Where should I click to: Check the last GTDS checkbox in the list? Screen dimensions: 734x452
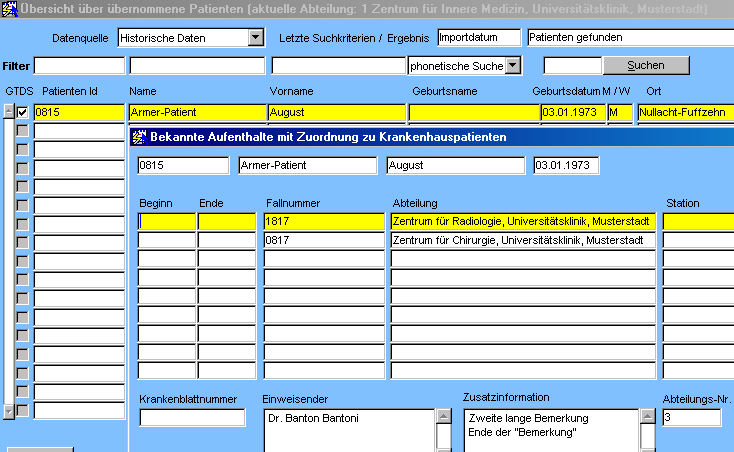click(23, 410)
